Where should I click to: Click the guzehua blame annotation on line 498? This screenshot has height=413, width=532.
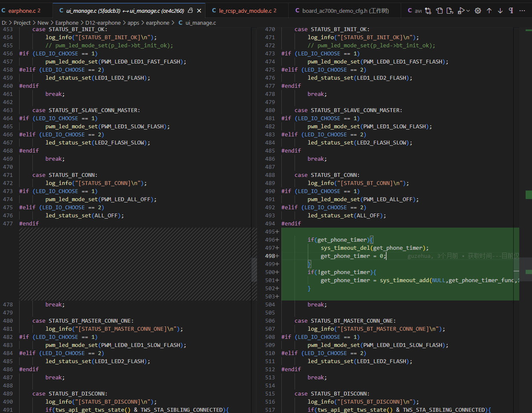pos(463,256)
